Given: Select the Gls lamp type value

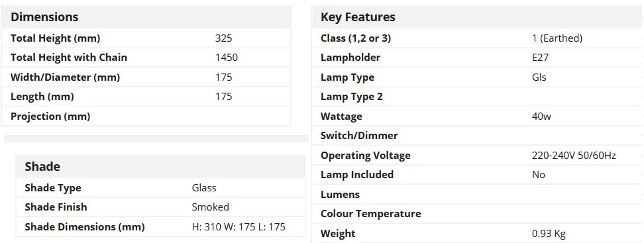Looking at the screenshot, I should coord(539,77).
